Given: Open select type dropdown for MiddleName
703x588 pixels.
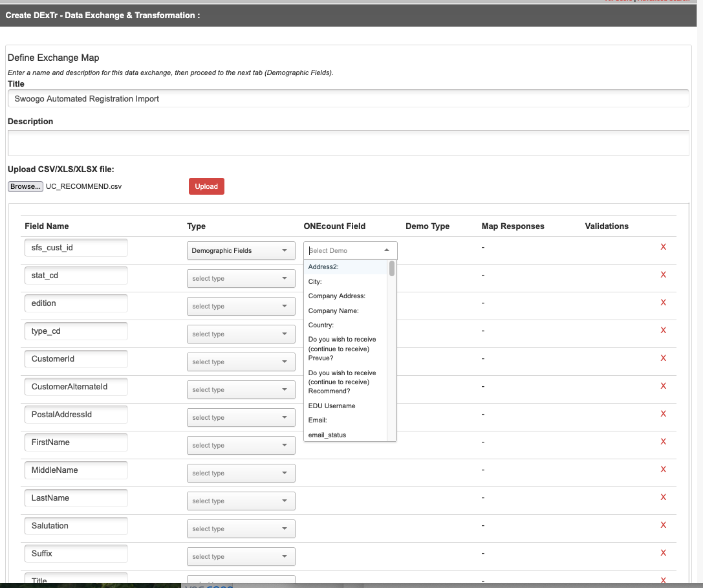Looking at the screenshot, I should [x=241, y=473].
